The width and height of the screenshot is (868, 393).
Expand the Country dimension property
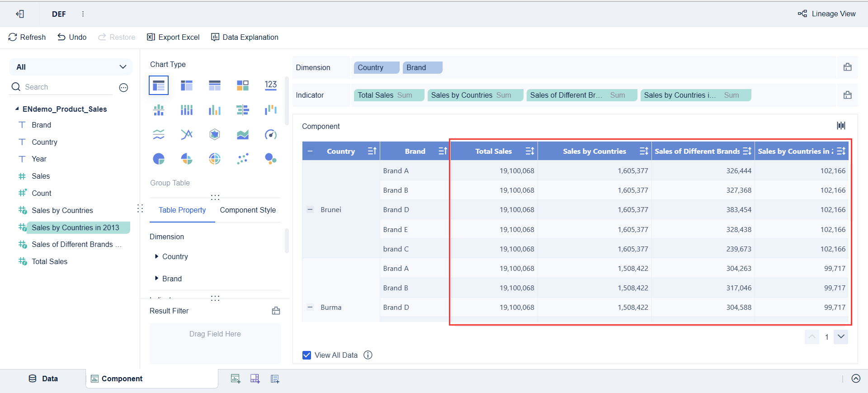[156, 256]
